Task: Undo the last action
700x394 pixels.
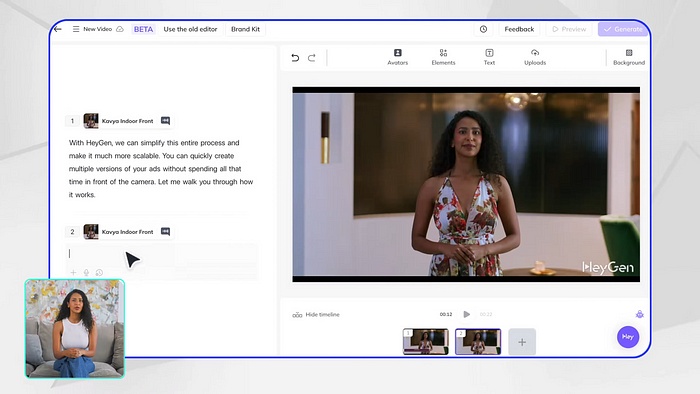Action: point(295,58)
